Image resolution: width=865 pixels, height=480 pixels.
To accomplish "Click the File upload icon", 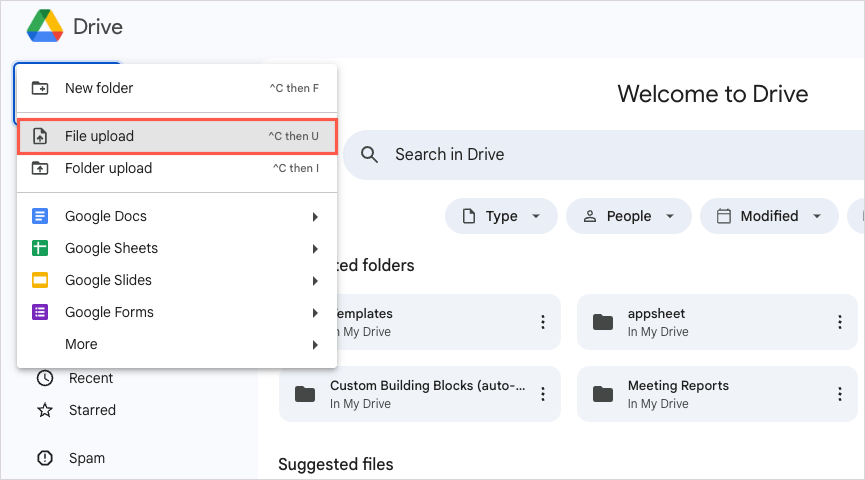I will (x=40, y=136).
